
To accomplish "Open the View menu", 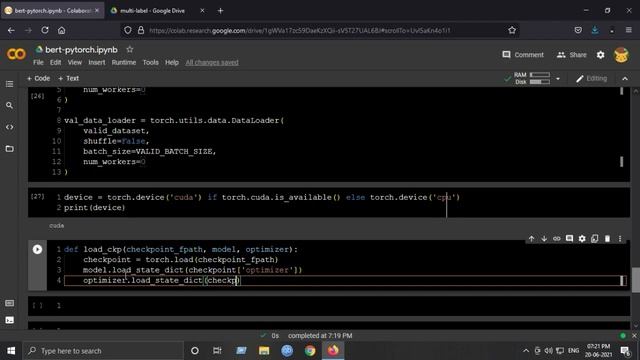I will [x=75, y=62].
